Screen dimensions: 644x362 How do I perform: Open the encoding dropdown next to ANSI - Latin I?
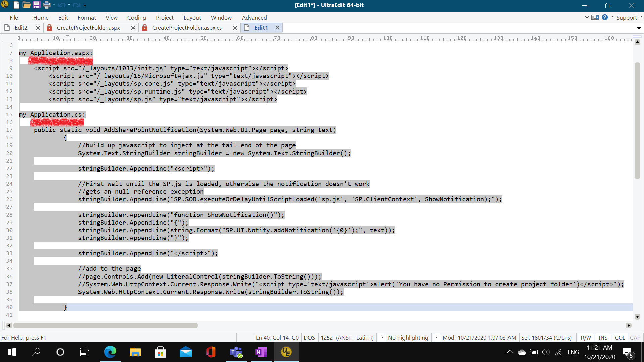[382, 338]
